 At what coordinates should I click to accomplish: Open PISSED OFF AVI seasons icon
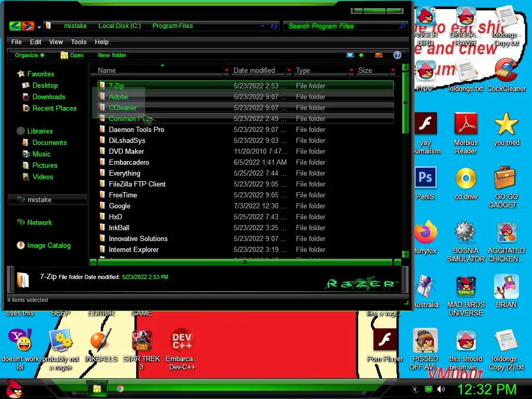pos(425,350)
